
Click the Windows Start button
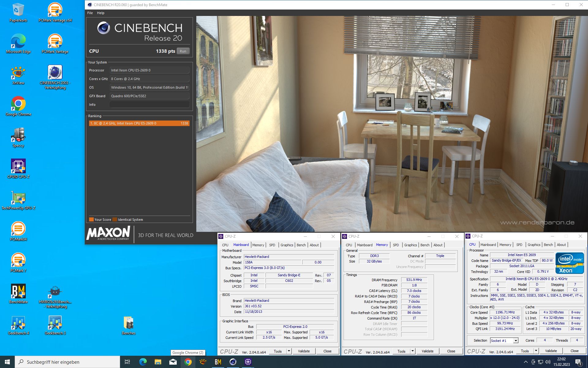point(7,362)
